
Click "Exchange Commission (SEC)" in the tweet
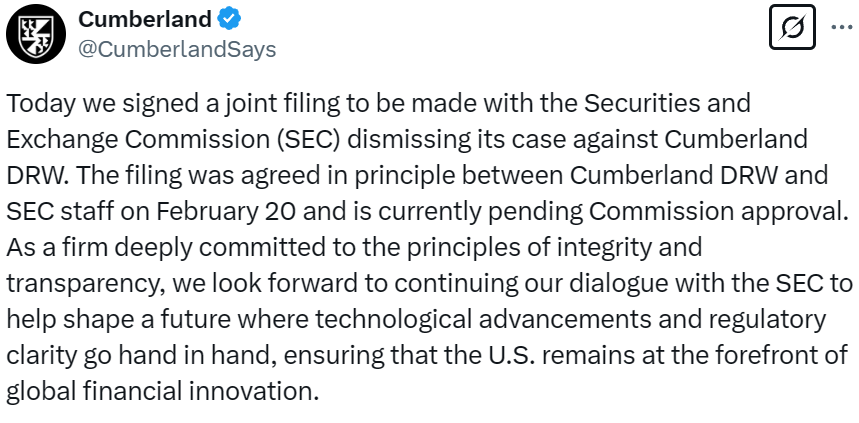140,139
